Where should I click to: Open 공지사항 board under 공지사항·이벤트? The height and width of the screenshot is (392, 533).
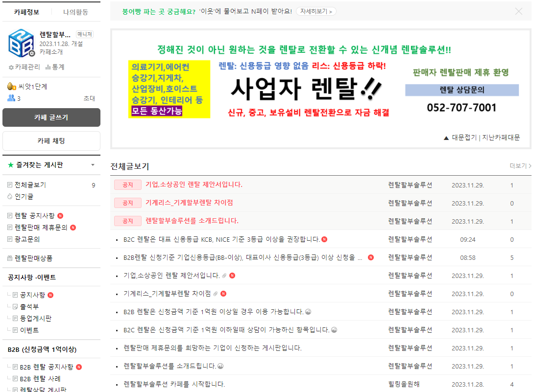(x=32, y=295)
